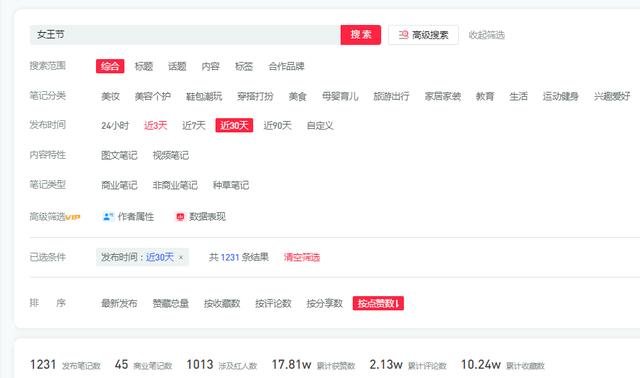Filter notes by 生活 category
The width and height of the screenshot is (640, 378).
pos(518,96)
